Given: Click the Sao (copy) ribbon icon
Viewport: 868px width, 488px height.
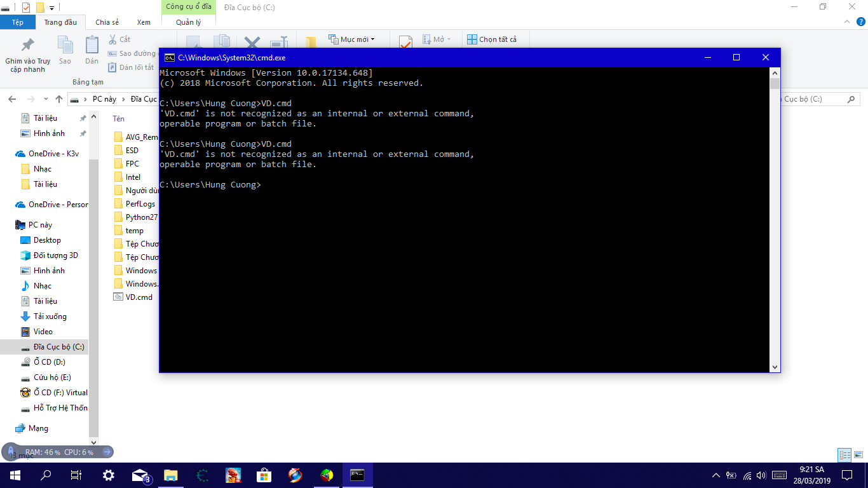Looking at the screenshot, I should coord(65,44).
